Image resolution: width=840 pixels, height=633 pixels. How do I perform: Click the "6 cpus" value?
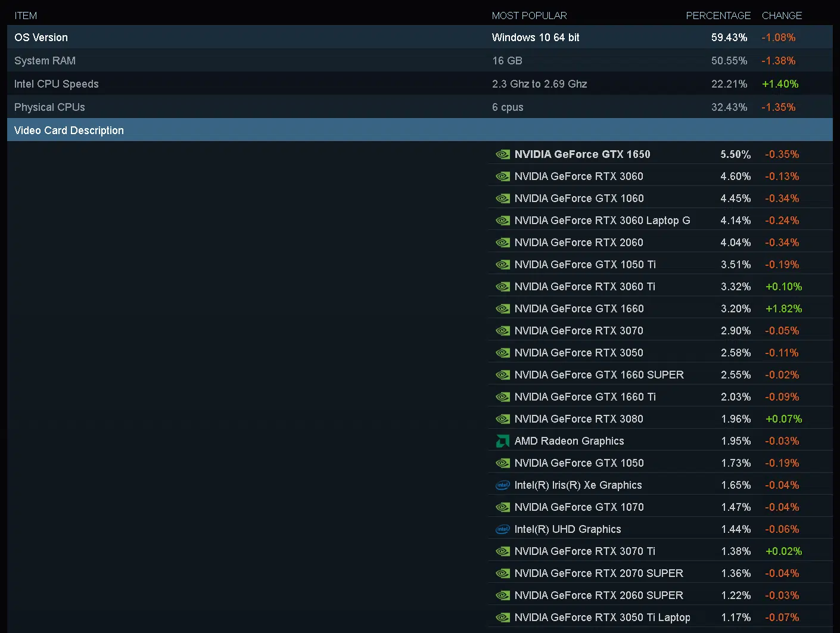pyautogui.click(x=508, y=107)
